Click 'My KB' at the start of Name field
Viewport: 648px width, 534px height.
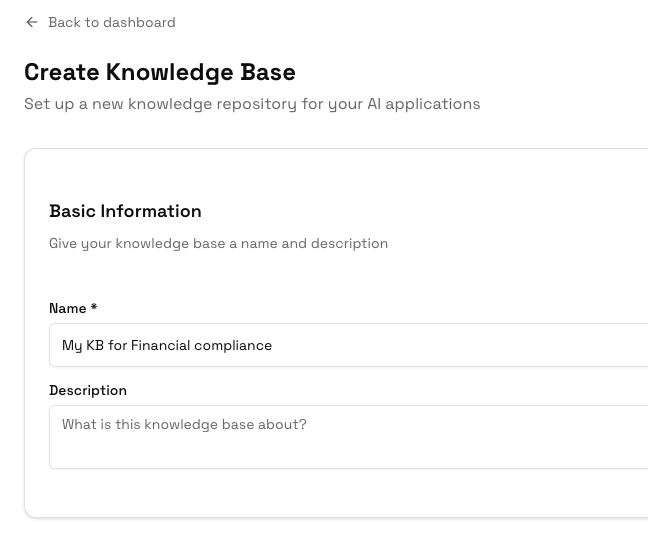point(82,345)
